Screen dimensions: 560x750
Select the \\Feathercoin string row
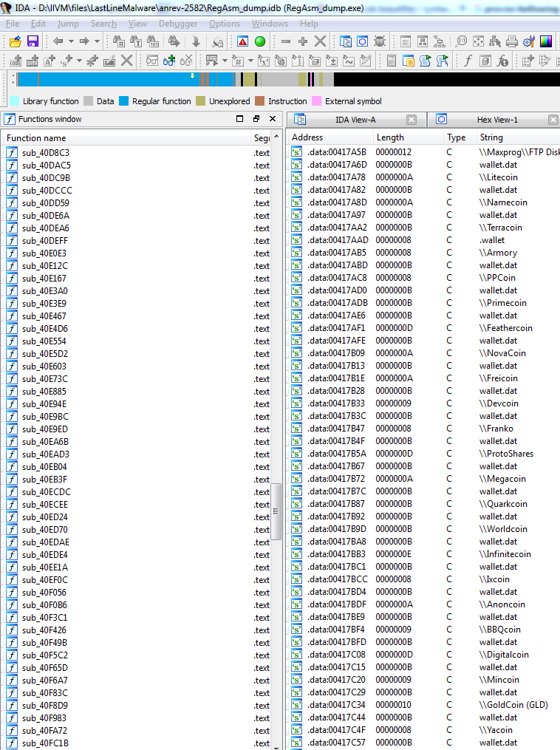[x=425, y=327]
